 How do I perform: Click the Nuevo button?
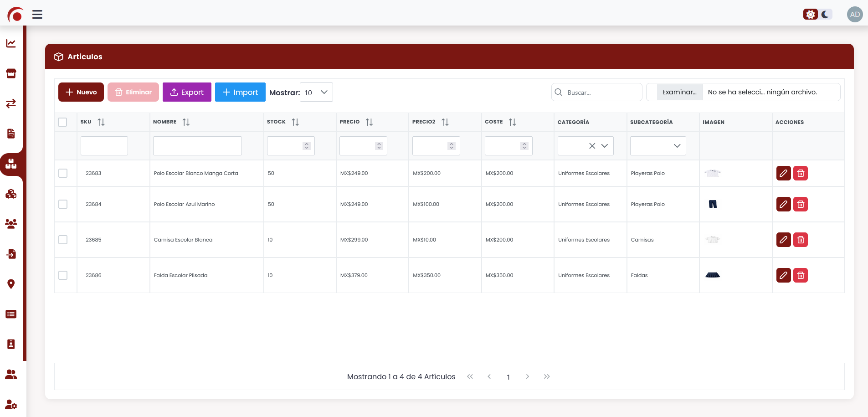[81, 92]
